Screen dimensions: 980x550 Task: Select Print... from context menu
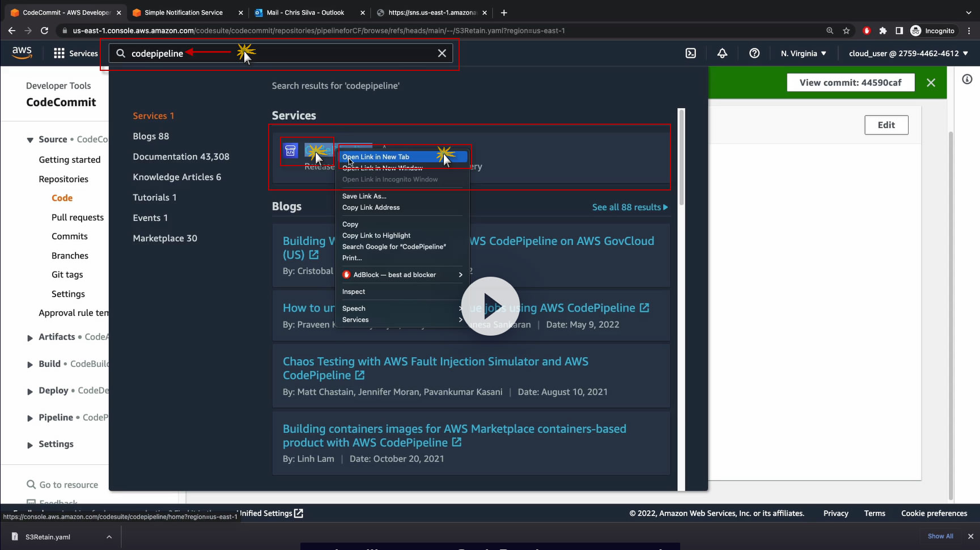pyautogui.click(x=403, y=258)
